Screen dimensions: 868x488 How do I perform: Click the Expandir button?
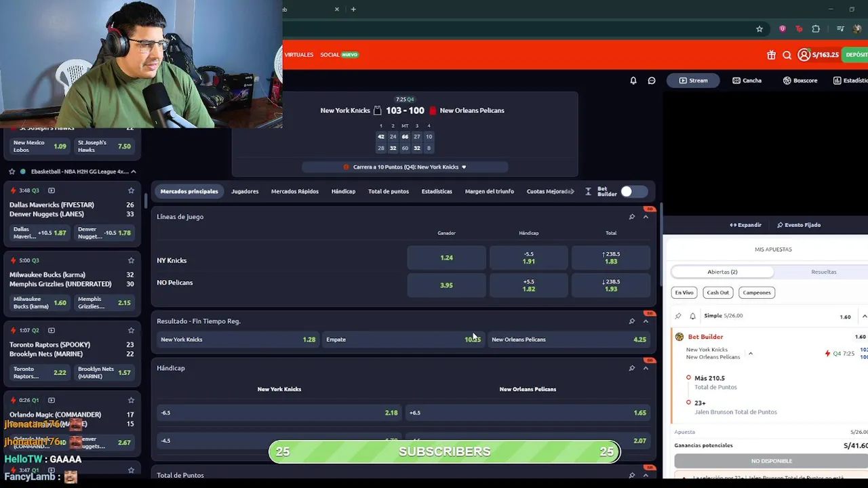[x=746, y=225]
